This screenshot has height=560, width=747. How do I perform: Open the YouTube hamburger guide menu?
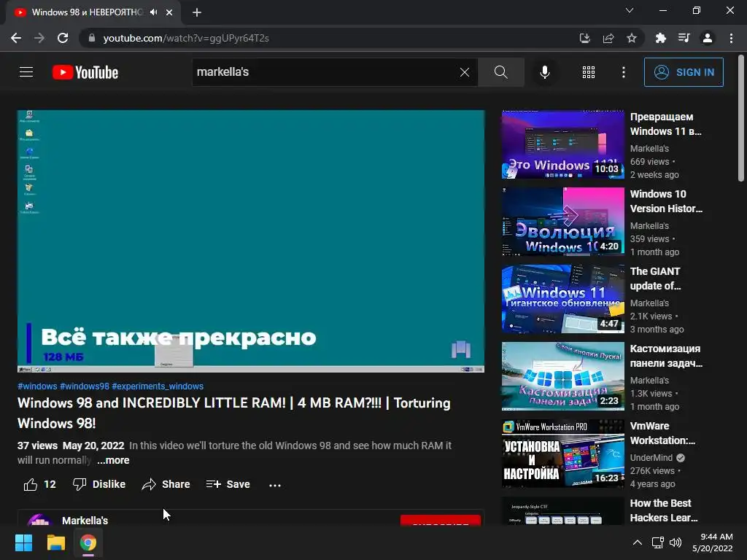pyautogui.click(x=26, y=72)
